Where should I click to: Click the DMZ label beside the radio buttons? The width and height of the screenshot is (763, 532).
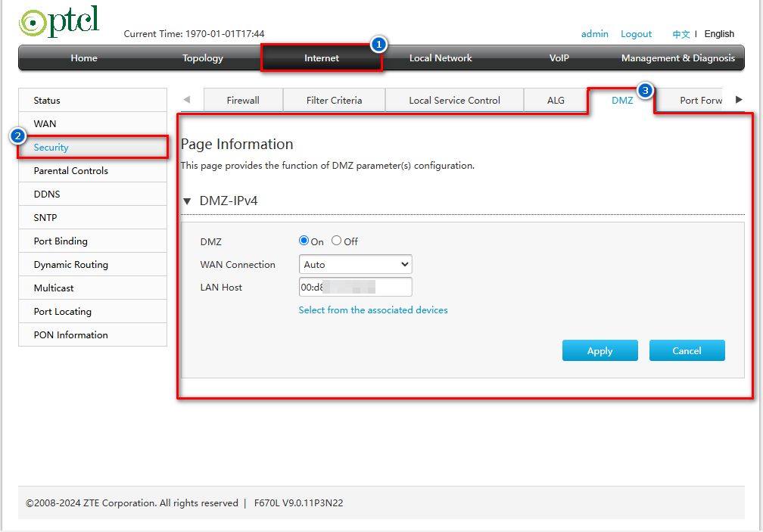point(210,241)
